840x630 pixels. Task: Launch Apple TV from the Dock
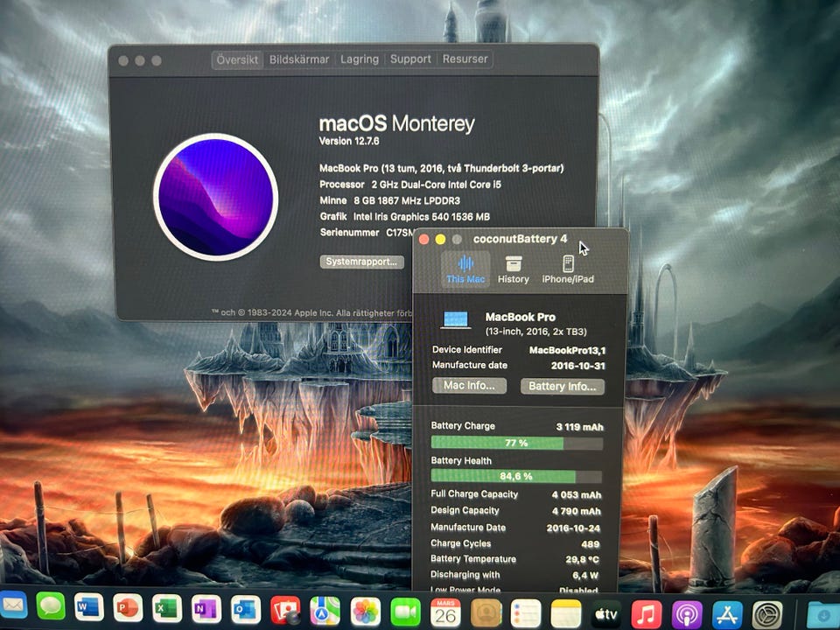[x=605, y=614]
